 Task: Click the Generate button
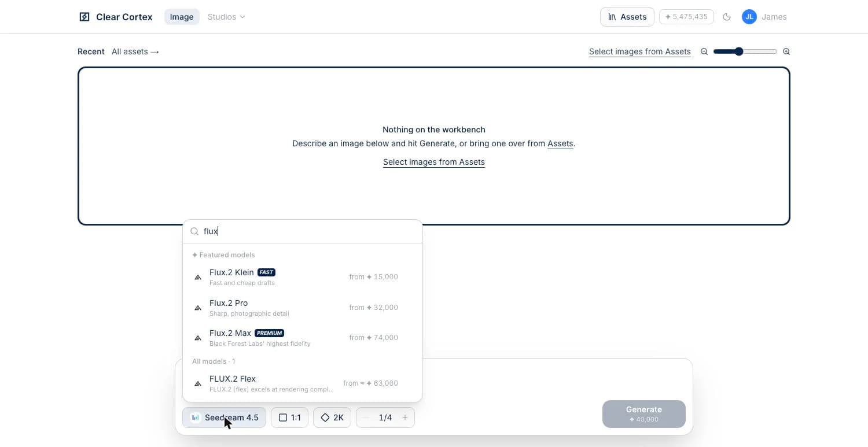pyautogui.click(x=644, y=414)
